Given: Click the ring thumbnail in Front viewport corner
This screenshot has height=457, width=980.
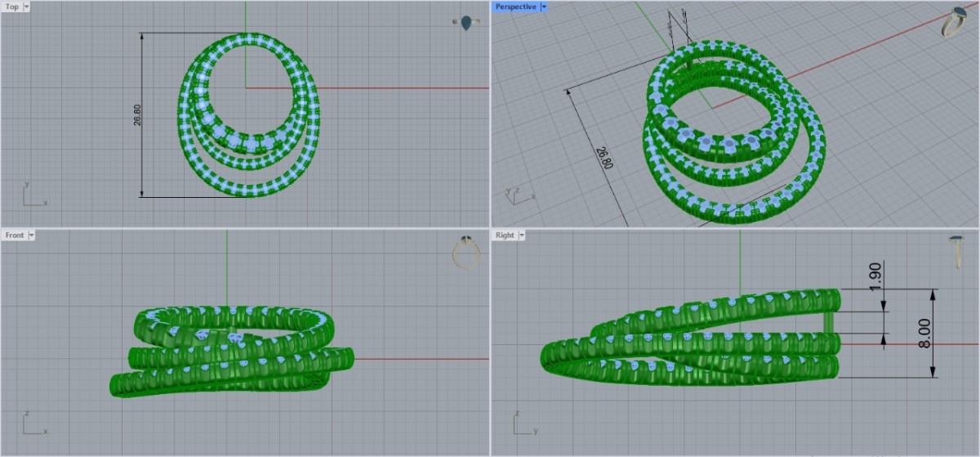Looking at the screenshot, I should pos(465,253).
